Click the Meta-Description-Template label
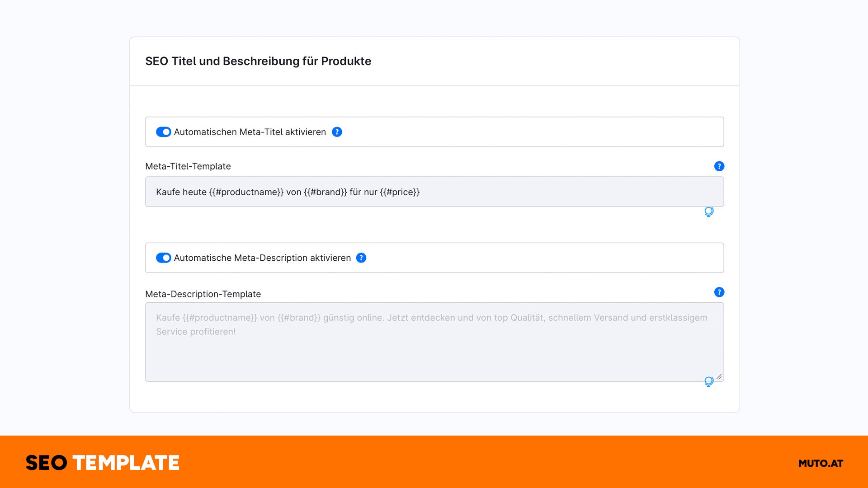The height and width of the screenshot is (488, 868). (203, 294)
